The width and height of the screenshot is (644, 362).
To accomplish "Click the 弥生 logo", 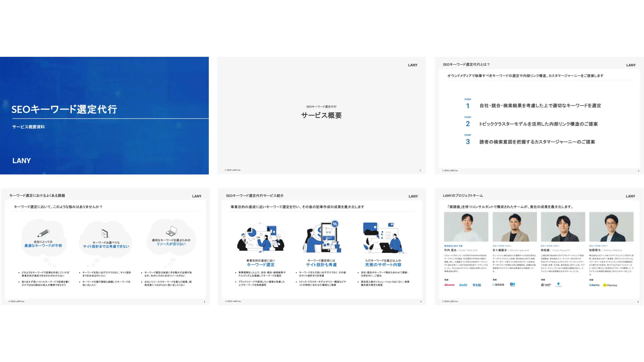I will point(476,285).
